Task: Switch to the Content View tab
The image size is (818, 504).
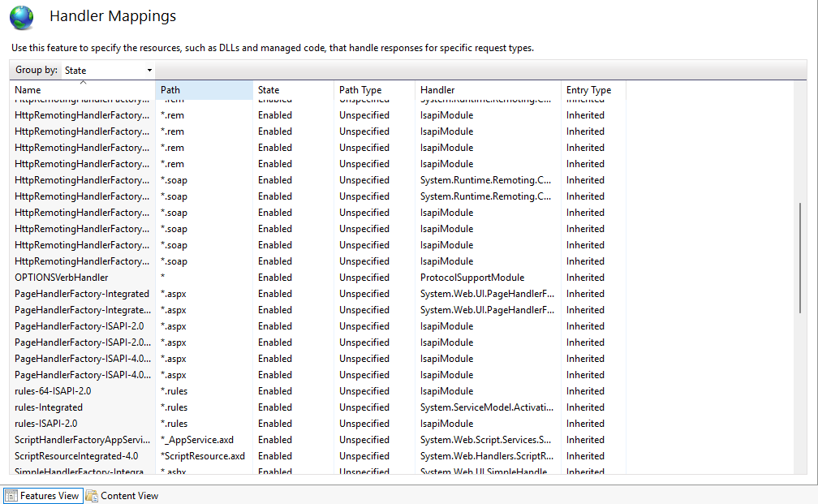Action: (122, 496)
